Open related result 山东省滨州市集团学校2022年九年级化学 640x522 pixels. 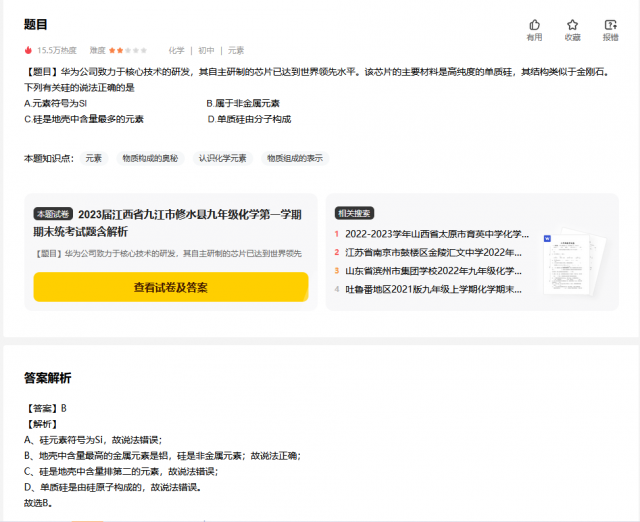coord(433,271)
